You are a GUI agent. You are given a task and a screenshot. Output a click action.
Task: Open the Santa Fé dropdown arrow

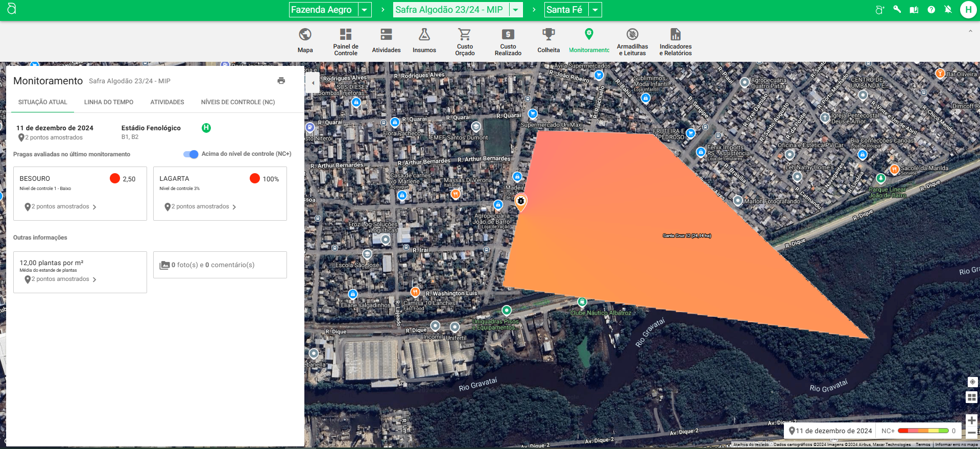pyautogui.click(x=595, y=10)
